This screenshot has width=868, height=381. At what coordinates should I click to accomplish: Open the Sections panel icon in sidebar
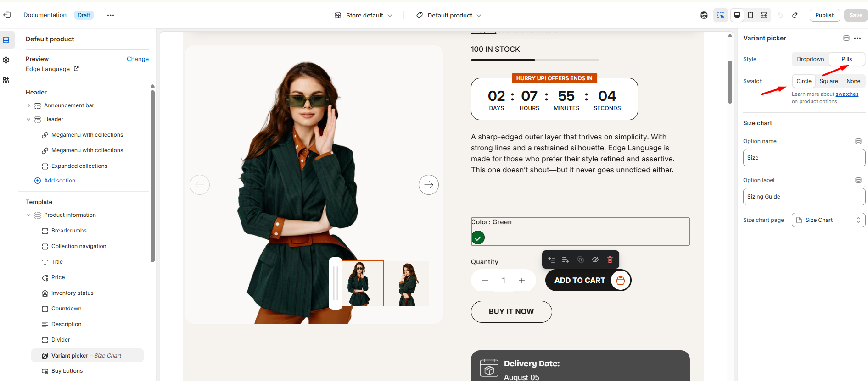6,40
